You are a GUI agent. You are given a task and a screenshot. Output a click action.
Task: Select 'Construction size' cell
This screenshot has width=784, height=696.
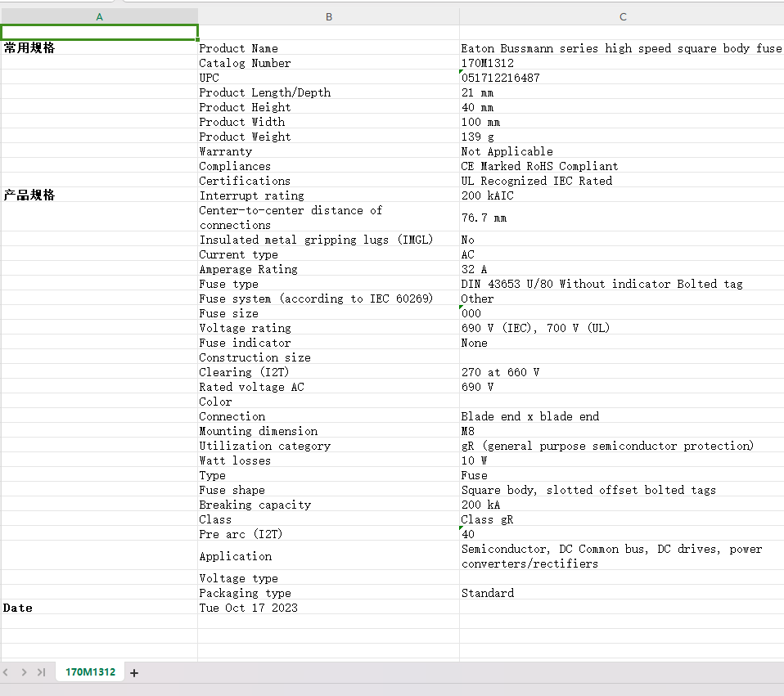[x=328, y=357]
